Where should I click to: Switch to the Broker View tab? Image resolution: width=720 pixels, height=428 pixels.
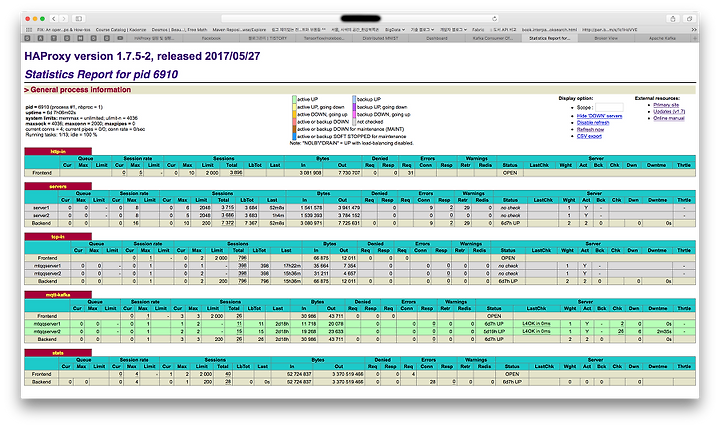tap(606, 38)
